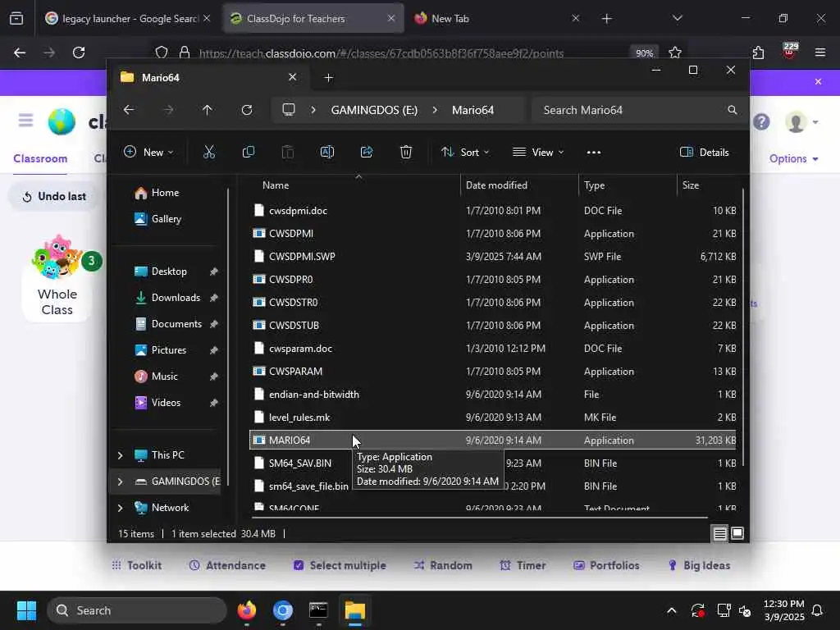Open chevron after GAMINGDOS (E:) breadcrumb
Screen dimensions: 840x630
[x=435, y=110]
